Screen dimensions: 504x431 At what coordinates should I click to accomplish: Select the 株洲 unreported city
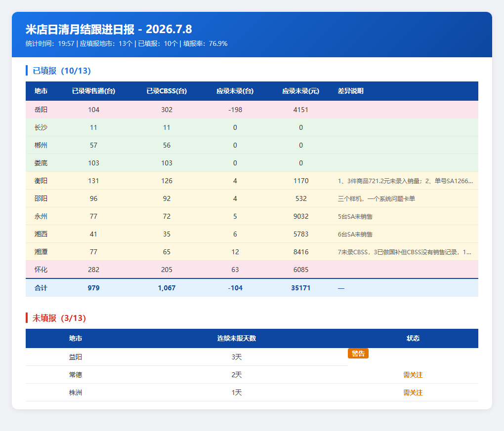point(76,392)
